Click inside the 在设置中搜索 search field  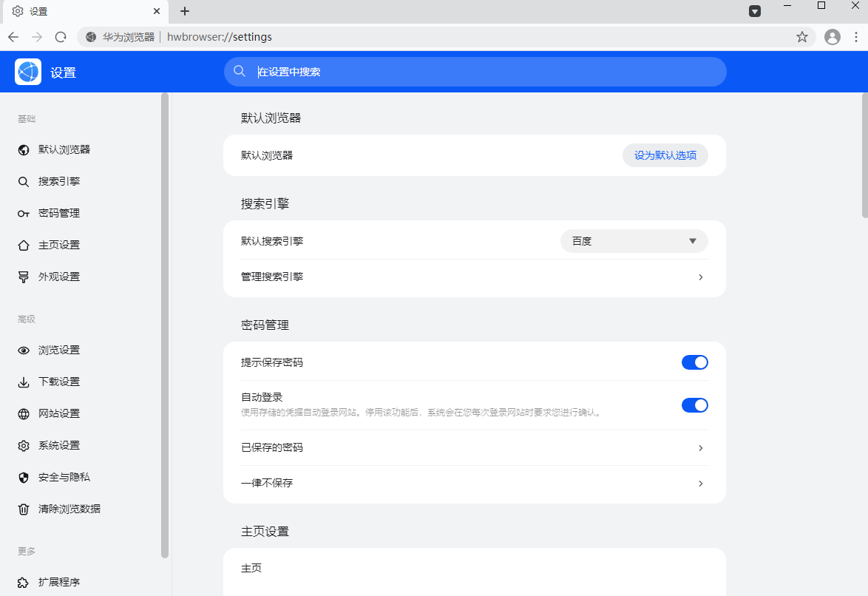[474, 72]
